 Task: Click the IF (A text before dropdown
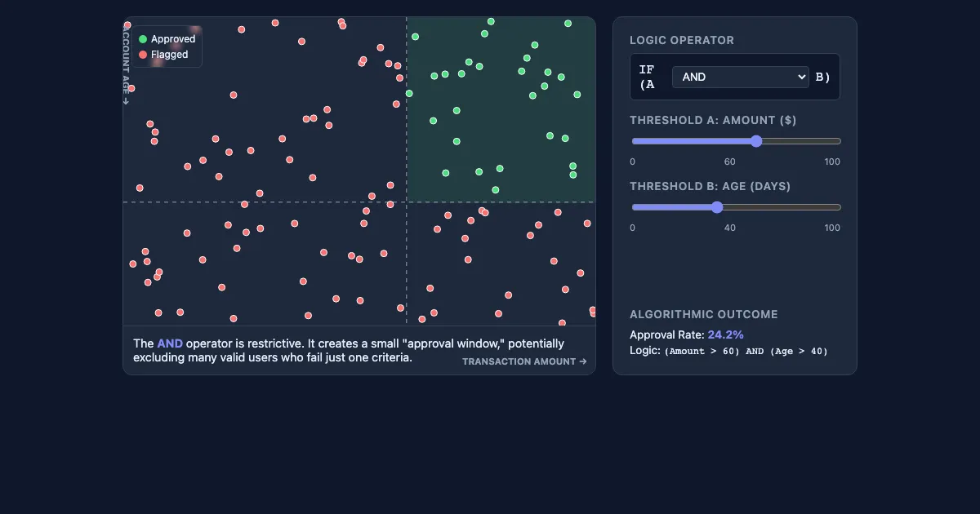647,77
